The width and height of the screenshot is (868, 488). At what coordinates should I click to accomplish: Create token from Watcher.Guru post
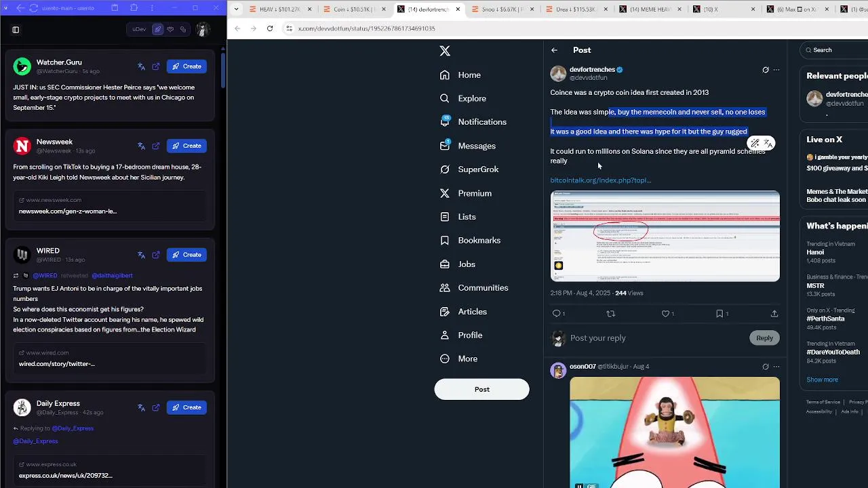point(186,66)
